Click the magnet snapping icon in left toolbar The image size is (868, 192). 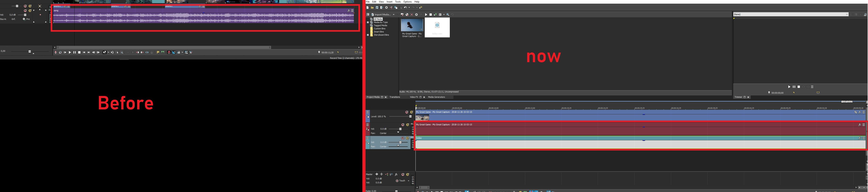click(x=169, y=53)
